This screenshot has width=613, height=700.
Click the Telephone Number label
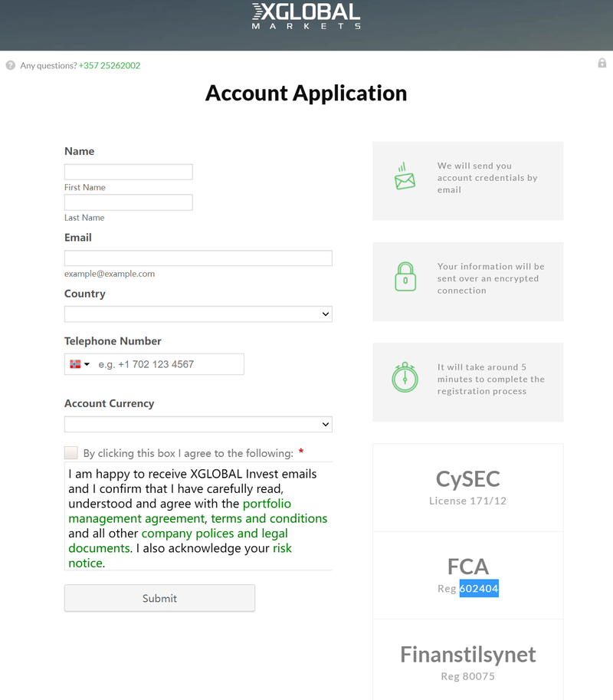(113, 341)
